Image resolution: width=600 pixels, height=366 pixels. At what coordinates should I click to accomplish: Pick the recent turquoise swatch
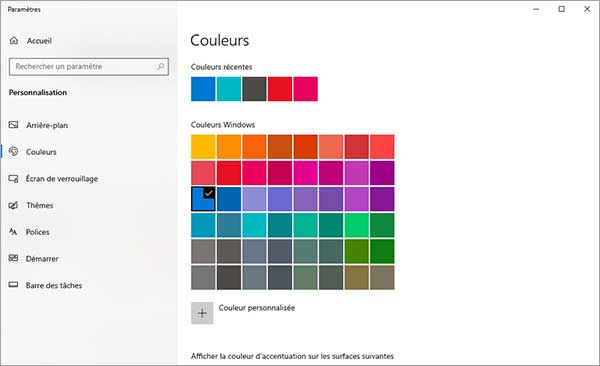(x=229, y=89)
